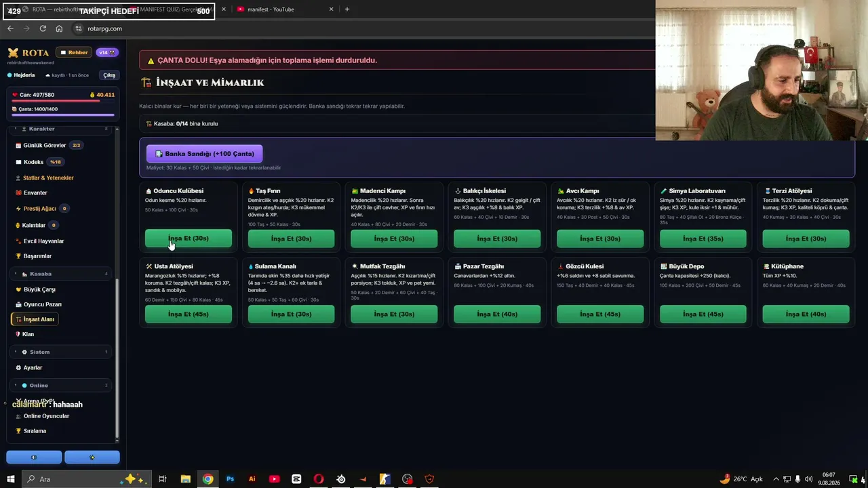Click İnşa Et for Avcı Kampı
Viewport: 868px width, 488px height.
[600, 239]
